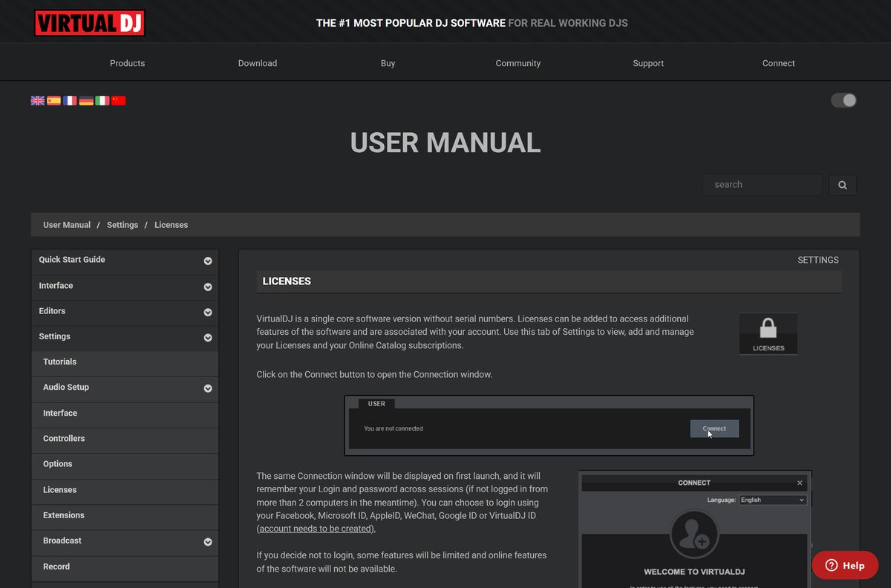Click the USER MANUAL page title

[446, 143]
